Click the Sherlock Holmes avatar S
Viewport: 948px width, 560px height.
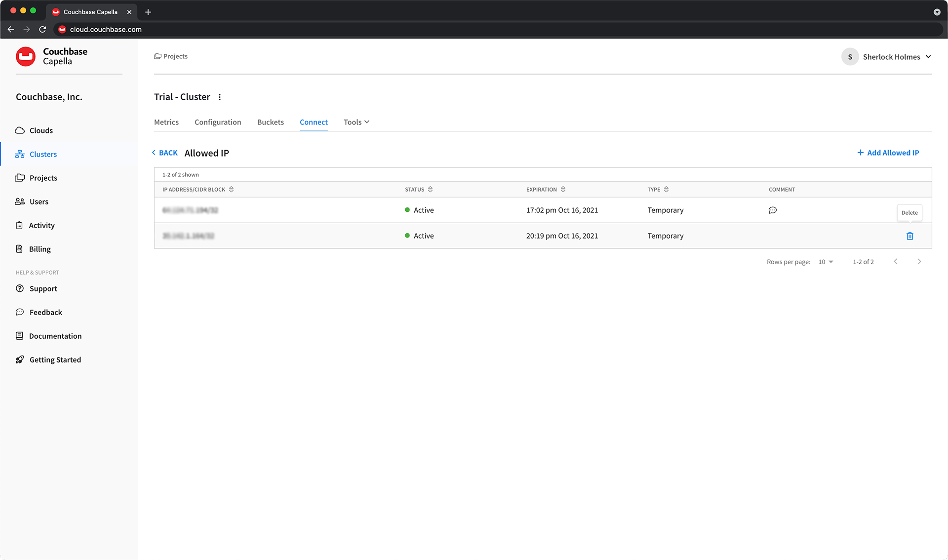click(850, 57)
